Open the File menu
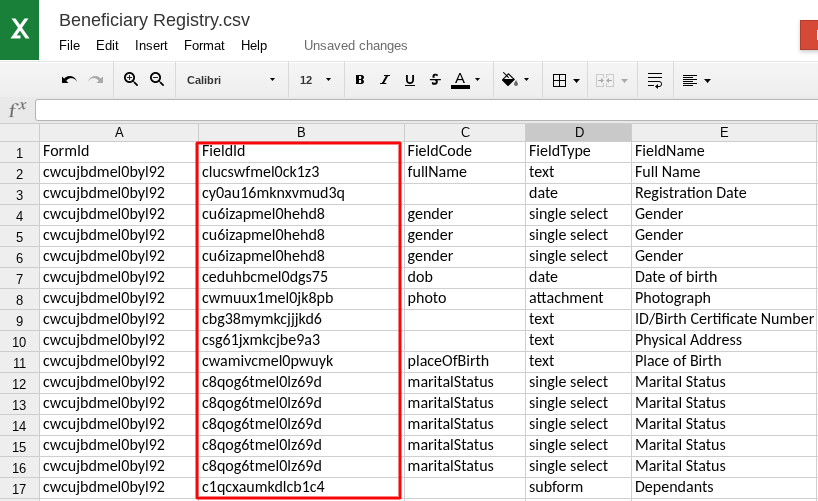 click(x=69, y=45)
